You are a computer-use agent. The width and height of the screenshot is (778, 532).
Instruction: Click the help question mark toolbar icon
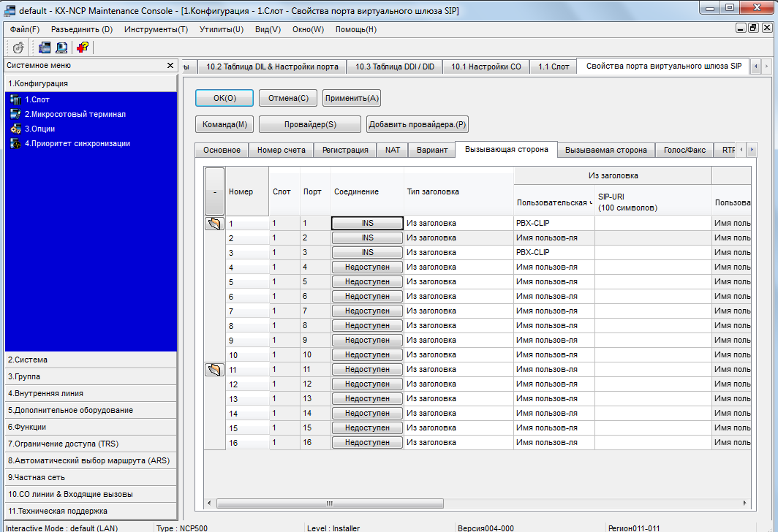tap(82, 47)
